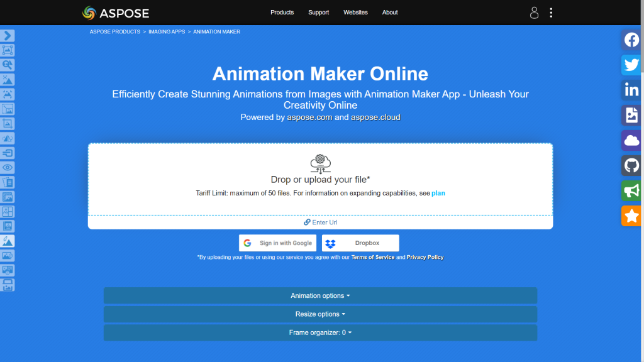Click the Facebook share icon

(x=631, y=40)
